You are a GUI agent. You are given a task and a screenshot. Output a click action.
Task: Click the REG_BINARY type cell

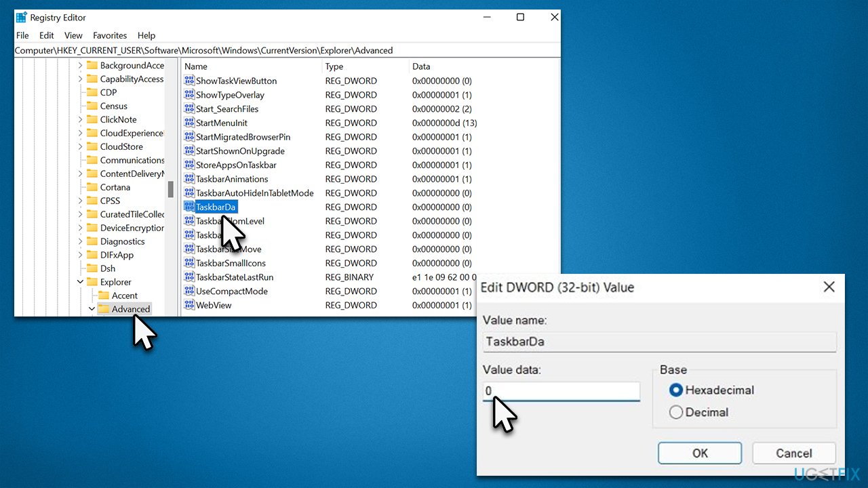coord(349,277)
